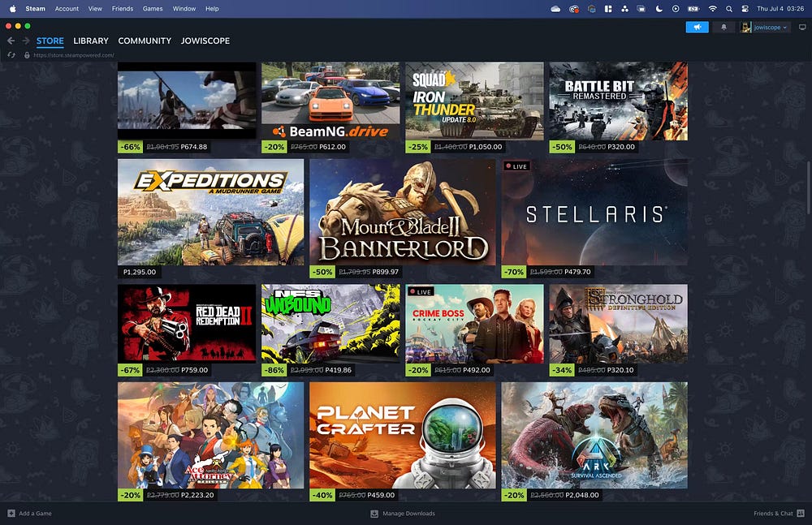812x525 pixels.
Task: Expand the jowiscope account dropdown
Action: pos(765,27)
